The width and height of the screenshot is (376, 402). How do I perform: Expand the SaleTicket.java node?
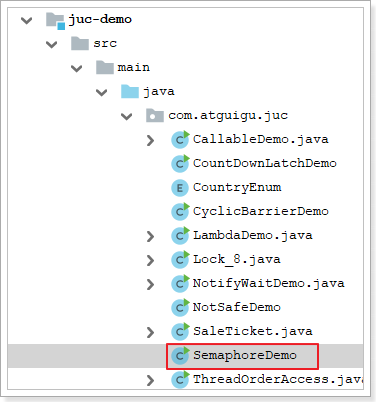pos(150,332)
